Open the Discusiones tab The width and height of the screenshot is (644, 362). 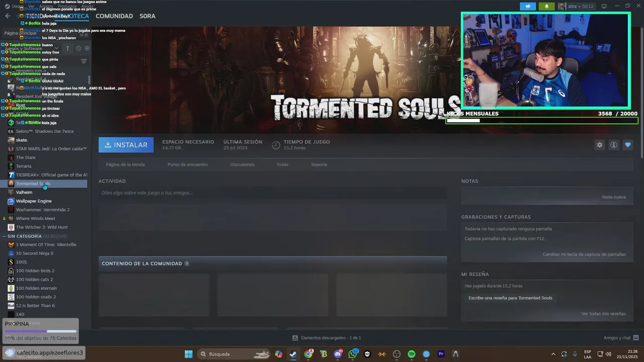tap(242, 164)
